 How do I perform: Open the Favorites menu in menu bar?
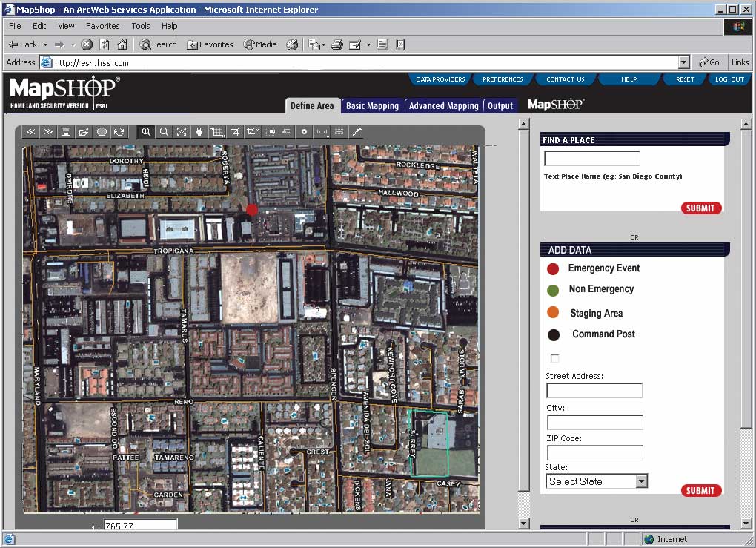102,26
